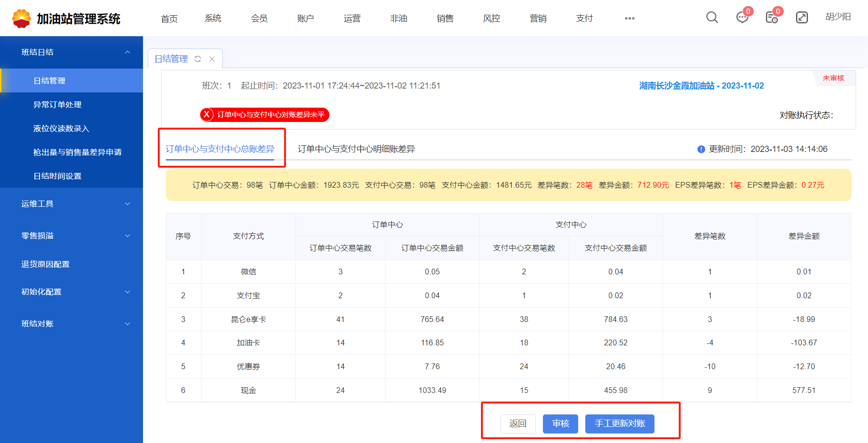The image size is (868, 443).
Task: Click the update time info icon
Action: 701,149
